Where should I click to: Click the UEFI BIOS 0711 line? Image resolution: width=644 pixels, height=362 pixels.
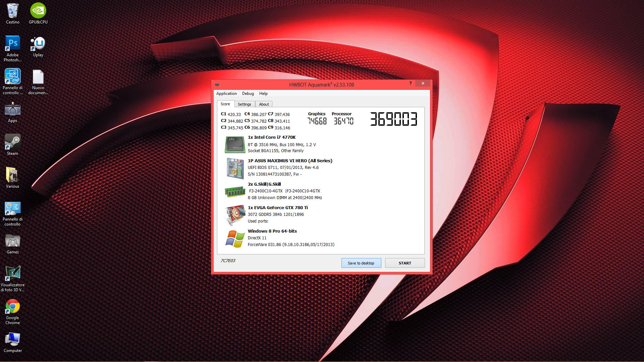point(283,168)
